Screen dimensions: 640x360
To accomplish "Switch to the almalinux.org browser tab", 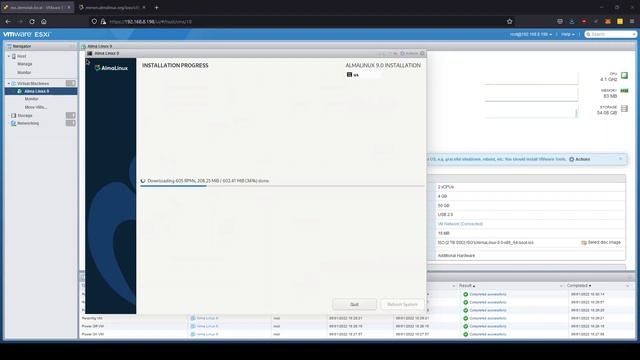I will [112, 7].
